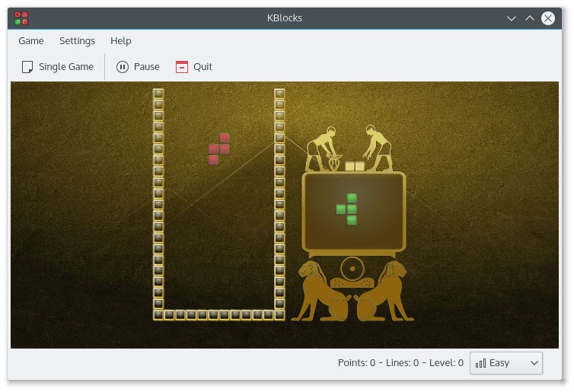Maximize the KBlocks window
574x392 pixels.
[530, 18]
